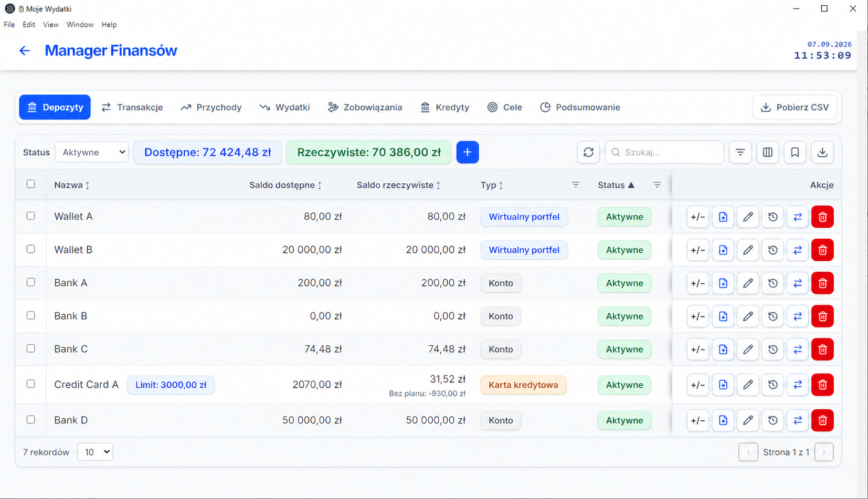
Task: Click transfer arrows icon for Wallet B
Action: point(798,250)
